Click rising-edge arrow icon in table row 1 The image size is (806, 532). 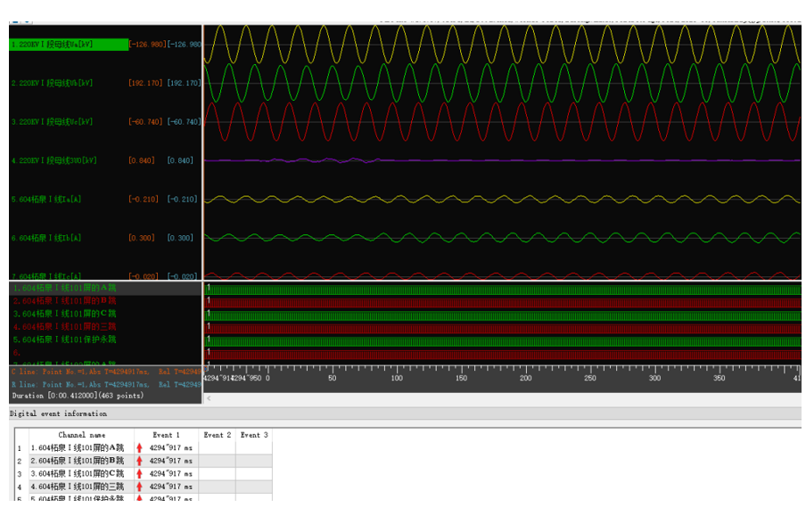(139, 447)
